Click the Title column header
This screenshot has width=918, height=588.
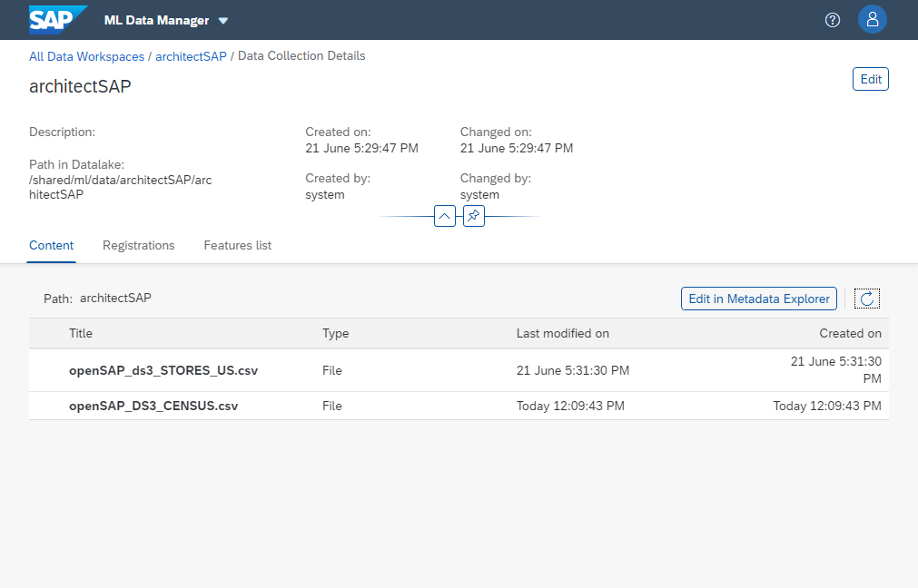(x=81, y=333)
